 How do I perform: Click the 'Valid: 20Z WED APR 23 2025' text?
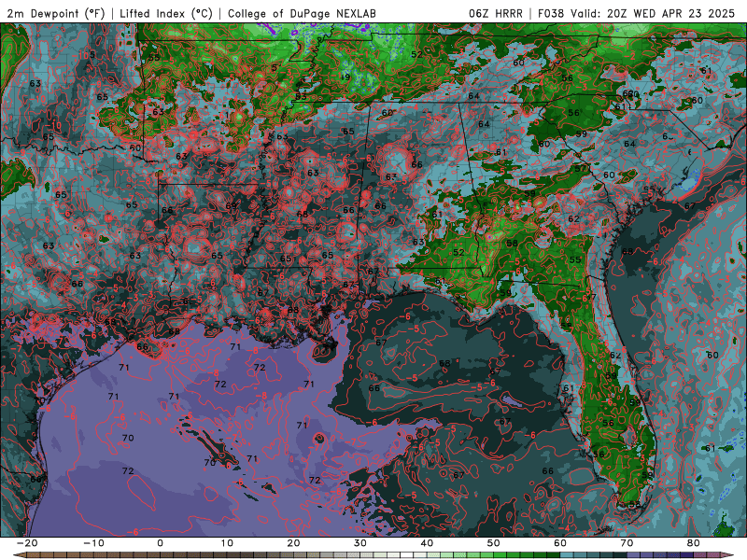point(653,13)
